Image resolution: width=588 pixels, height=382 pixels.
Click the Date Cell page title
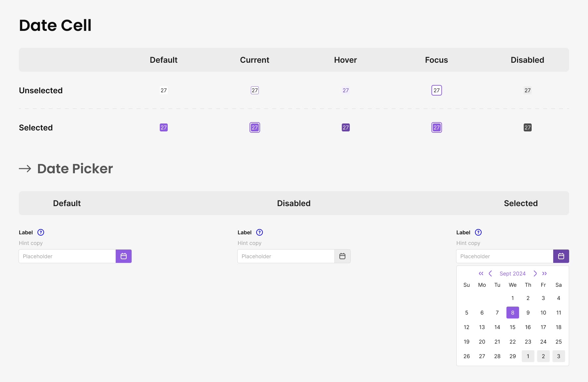click(x=55, y=25)
